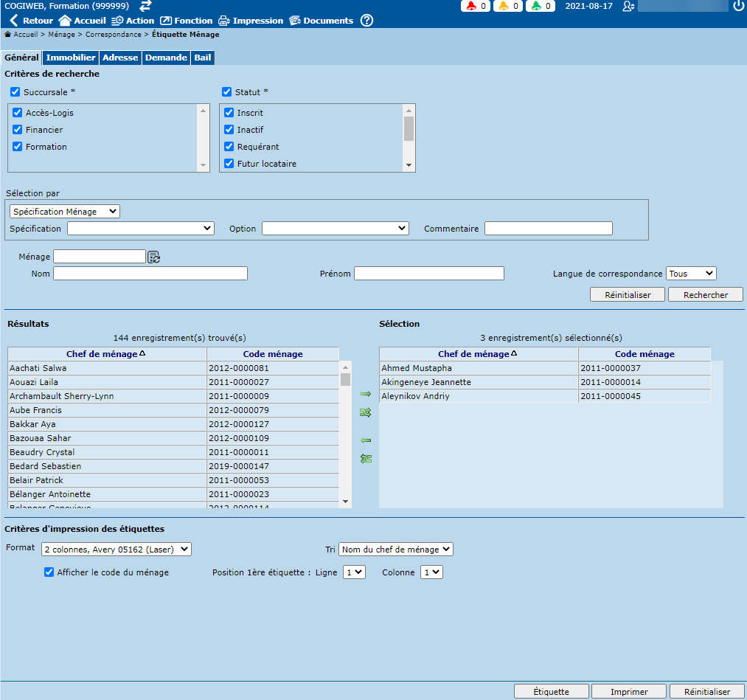
Task: Click the single left arrow to remove selection
Action: (x=366, y=440)
